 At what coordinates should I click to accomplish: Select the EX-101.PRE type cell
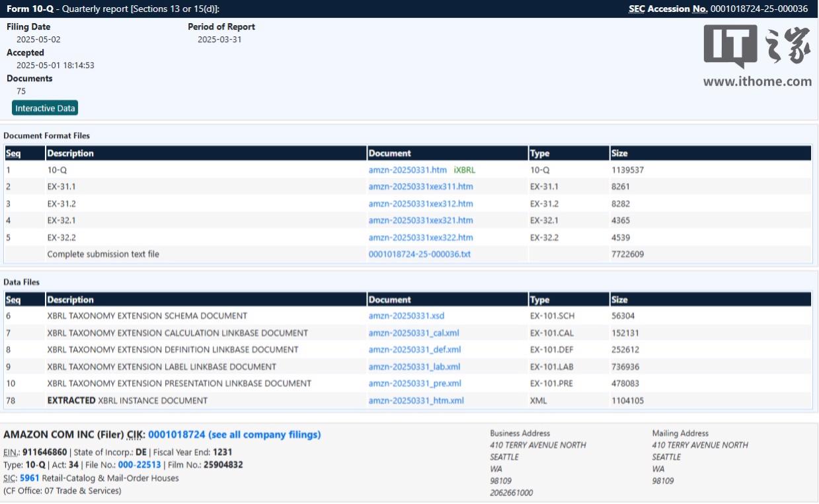(551, 384)
